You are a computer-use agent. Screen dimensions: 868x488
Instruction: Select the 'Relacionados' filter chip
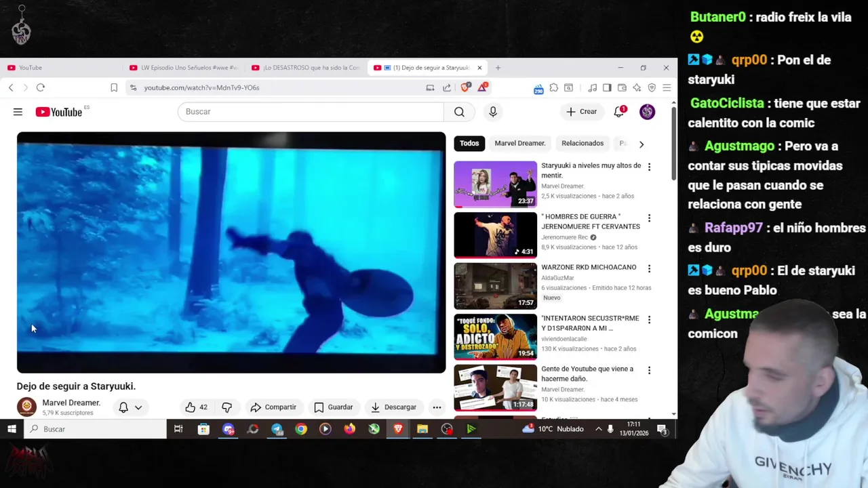click(x=583, y=143)
